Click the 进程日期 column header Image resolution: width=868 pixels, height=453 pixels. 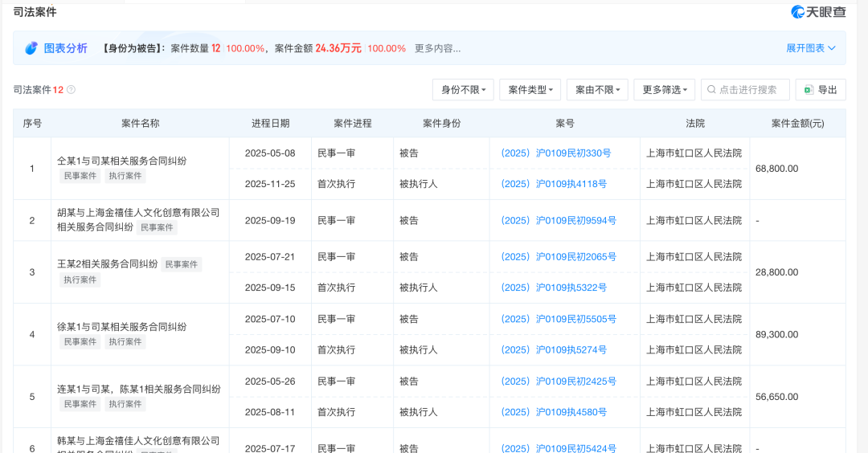click(x=270, y=124)
